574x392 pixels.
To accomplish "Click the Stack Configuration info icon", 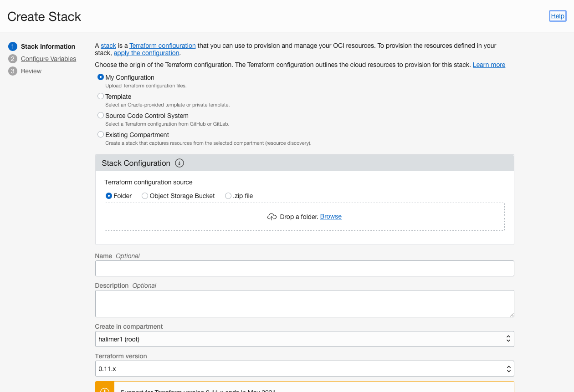I will click(179, 163).
